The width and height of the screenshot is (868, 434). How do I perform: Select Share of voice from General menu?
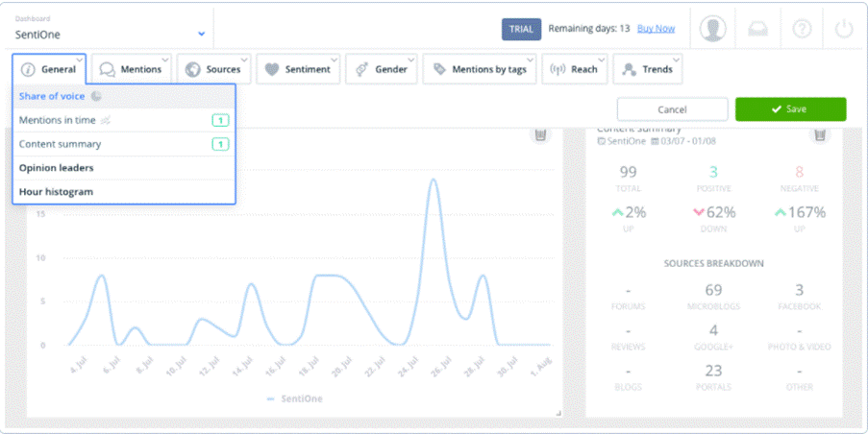(52, 96)
